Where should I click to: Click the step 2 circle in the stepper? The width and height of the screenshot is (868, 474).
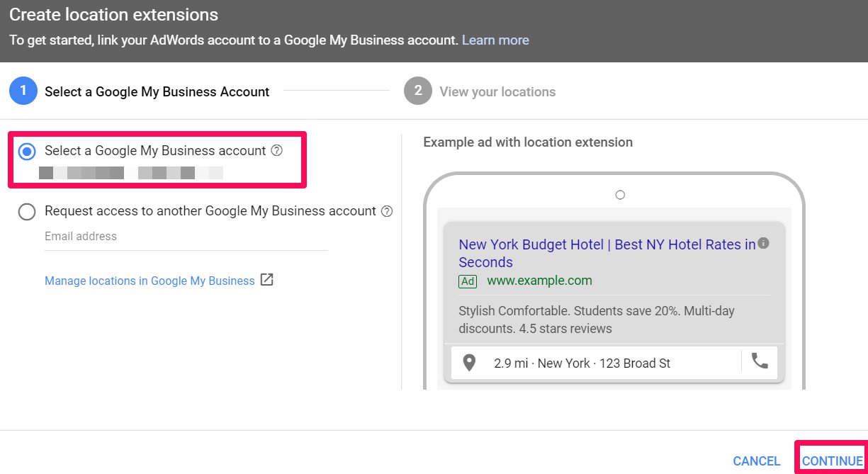[x=418, y=91]
